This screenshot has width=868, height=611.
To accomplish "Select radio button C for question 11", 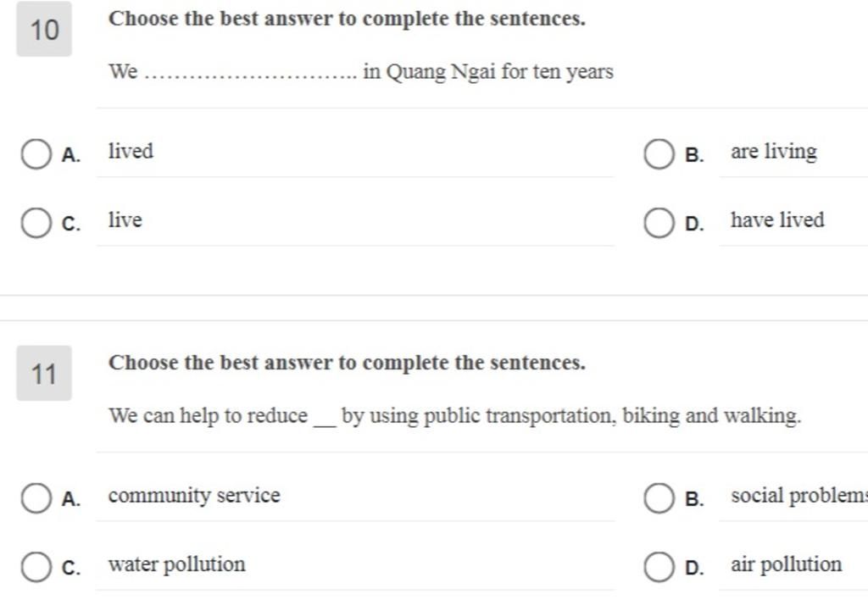I will (36, 567).
